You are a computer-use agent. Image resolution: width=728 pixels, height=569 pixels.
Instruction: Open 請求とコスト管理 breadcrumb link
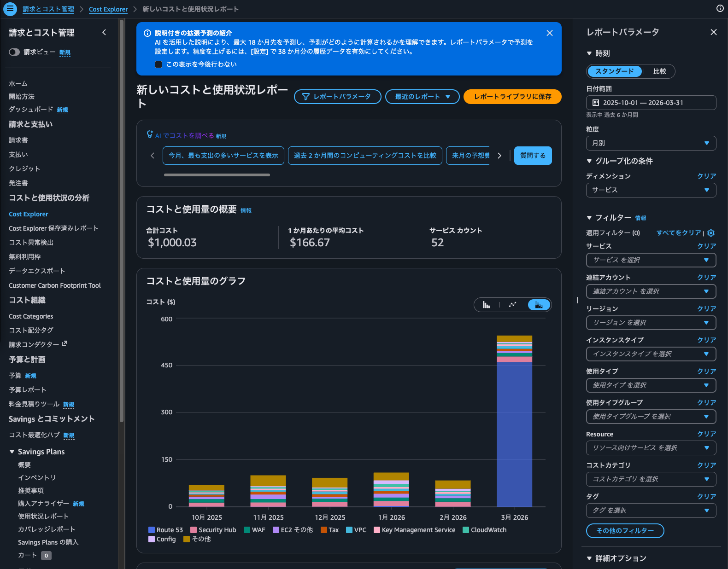point(48,9)
